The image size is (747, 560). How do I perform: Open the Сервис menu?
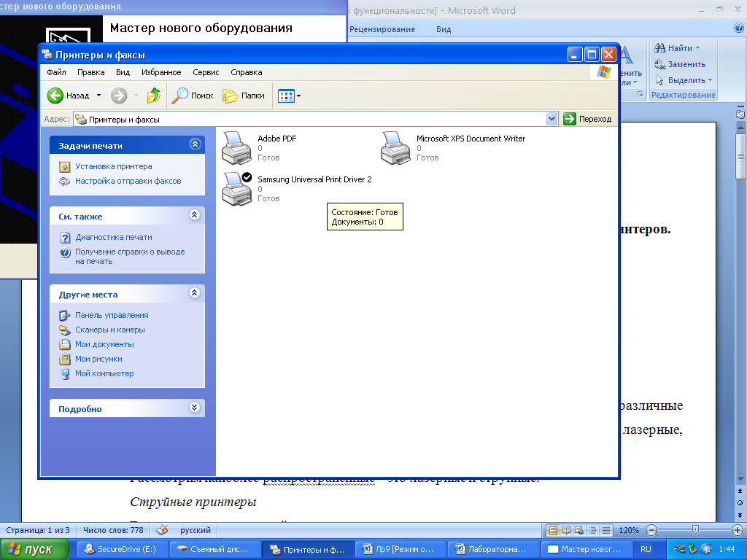206,72
